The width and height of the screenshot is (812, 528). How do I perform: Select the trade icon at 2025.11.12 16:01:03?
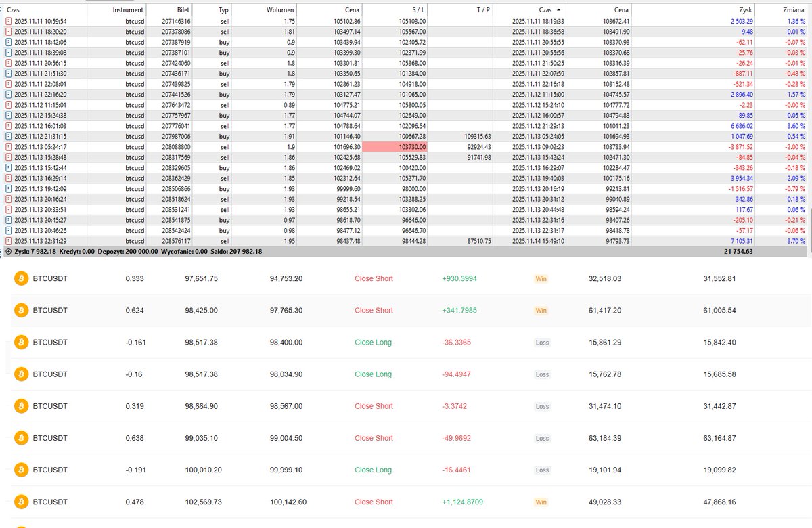(x=8, y=125)
